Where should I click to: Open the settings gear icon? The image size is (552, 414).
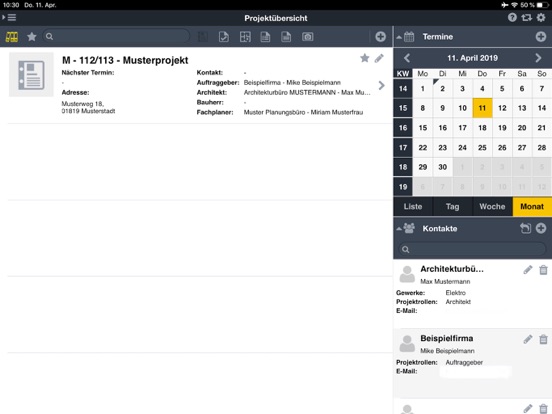pyautogui.click(x=541, y=17)
